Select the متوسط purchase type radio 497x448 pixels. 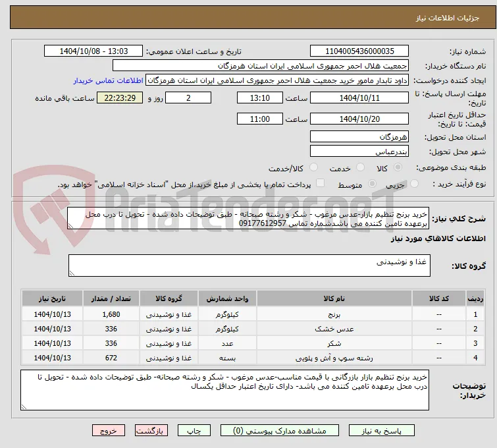pos(372,183)
